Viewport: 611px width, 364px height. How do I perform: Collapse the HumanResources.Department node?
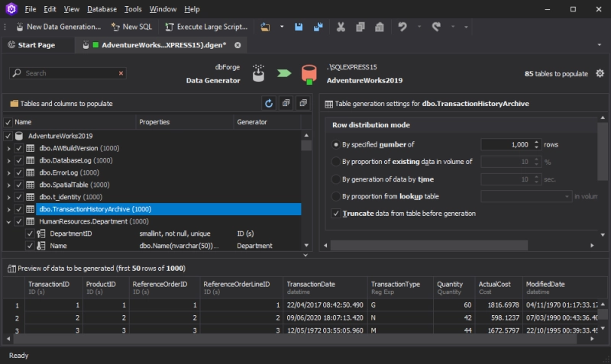click(x=8, y=221)
